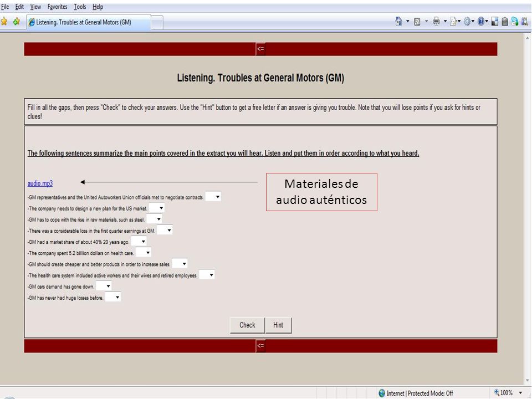Click the page heading Listening. Troubles at General Motors

point(260,78)
